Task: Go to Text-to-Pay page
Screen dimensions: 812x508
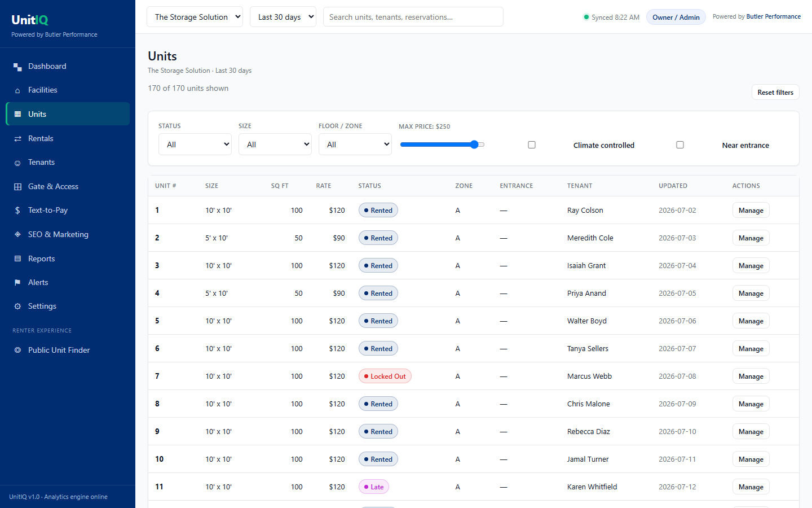Action: pyautogui.click(x=68, y=210)
